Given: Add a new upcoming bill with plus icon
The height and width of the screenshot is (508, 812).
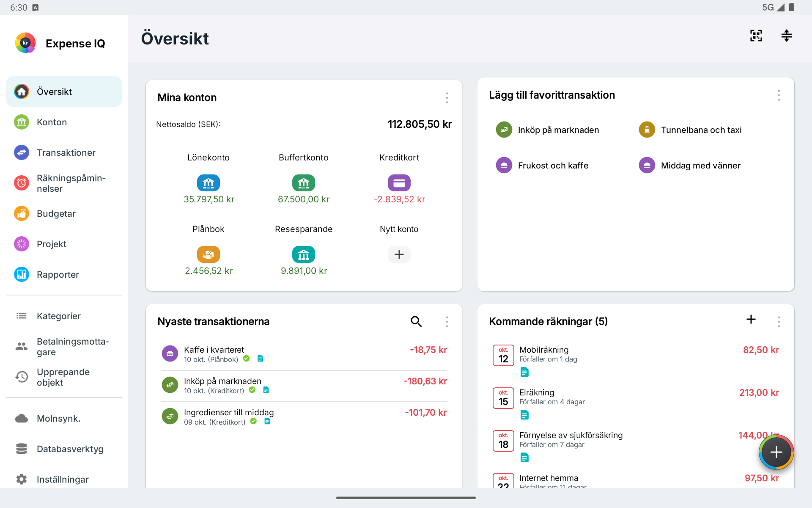Looking at the screenshot, I should click(751, 320).
